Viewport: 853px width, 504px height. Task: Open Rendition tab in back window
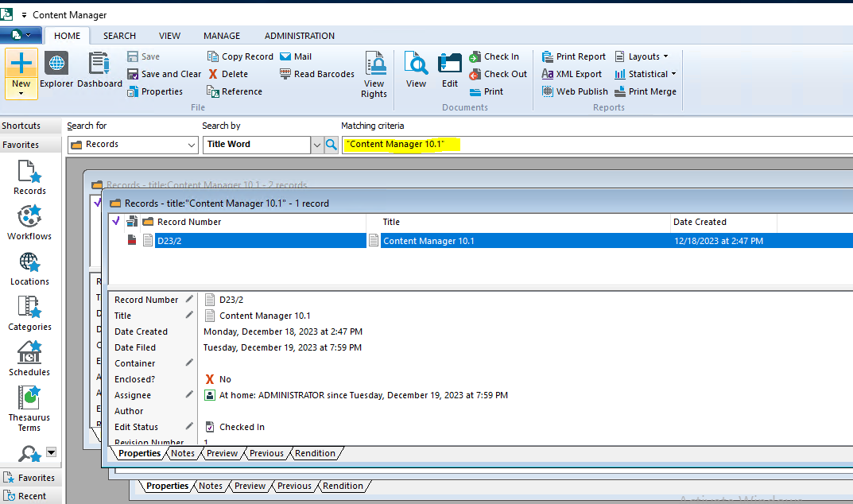343,486
